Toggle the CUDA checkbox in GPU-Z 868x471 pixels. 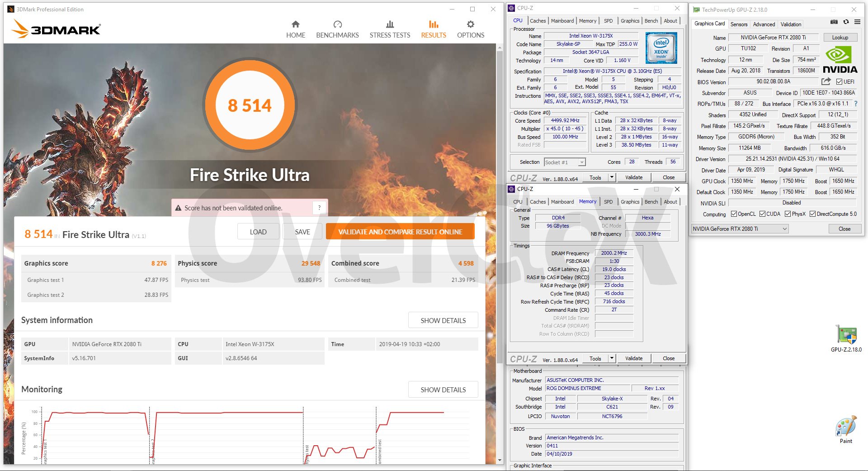tap(762, 214)
